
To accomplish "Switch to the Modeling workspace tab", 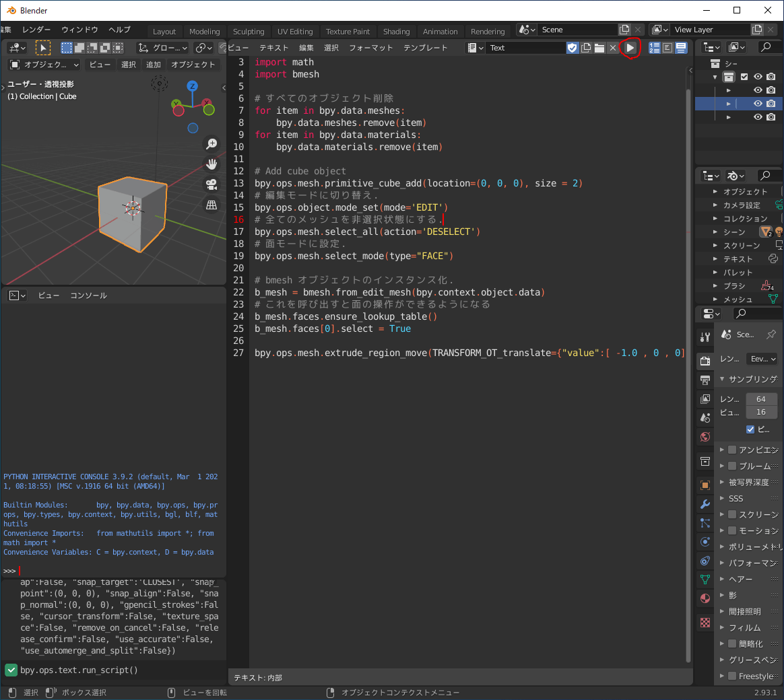I will pos(205,32).
